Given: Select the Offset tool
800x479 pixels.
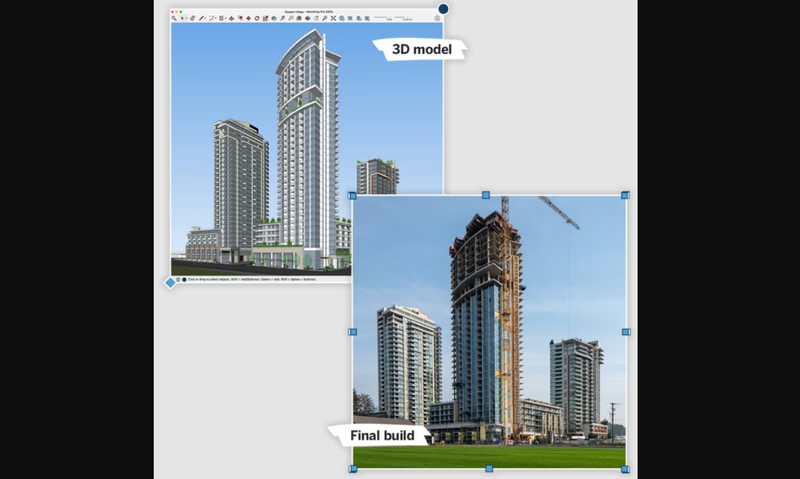Looking at the screenshot, I should (x=240, y=18).
